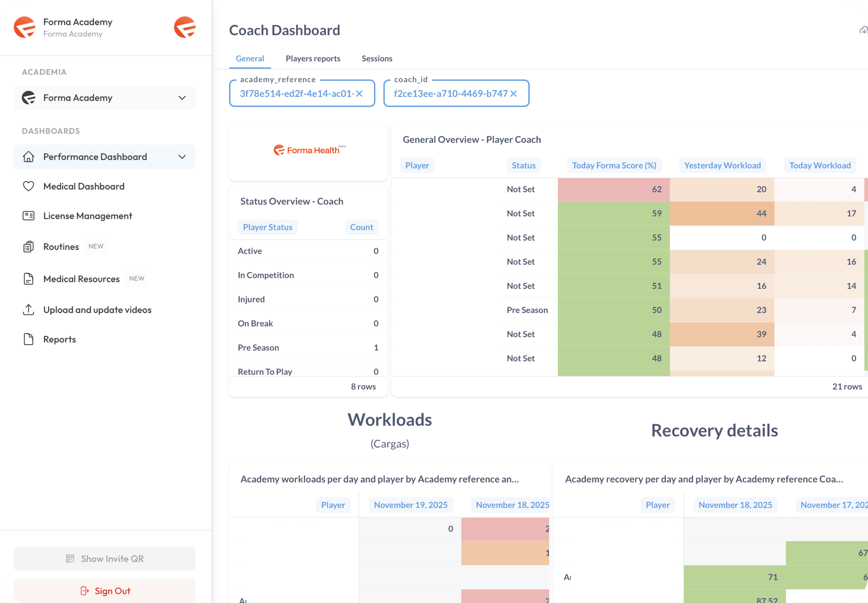The width and height of the screenshot is (868, 603).
Task: Click the License Management ID card icon
Action: [29, 216]
